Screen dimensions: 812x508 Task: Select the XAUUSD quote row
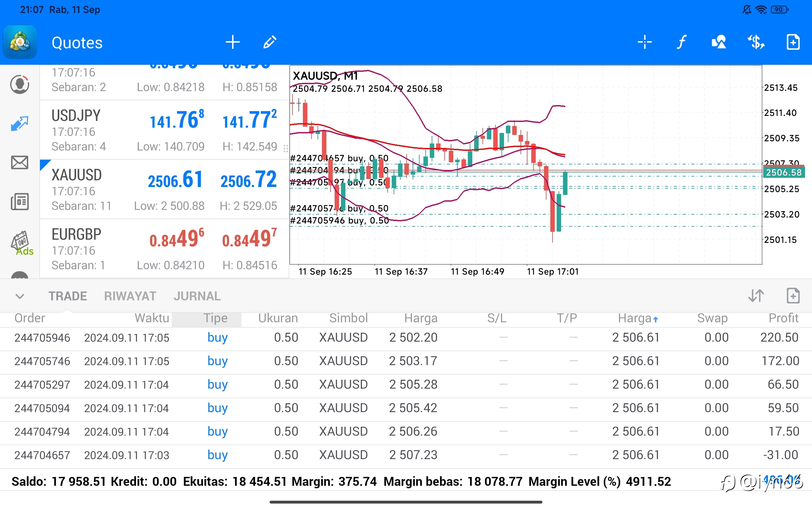(164, 189)
